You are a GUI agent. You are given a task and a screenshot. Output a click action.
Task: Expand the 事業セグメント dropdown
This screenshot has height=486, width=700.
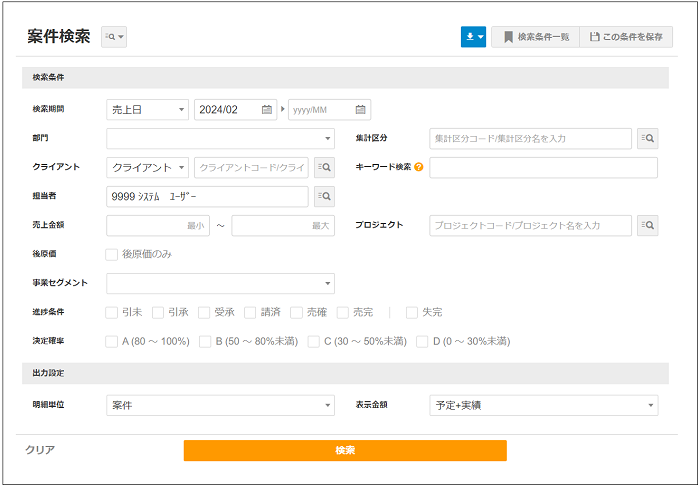(221, 283)
